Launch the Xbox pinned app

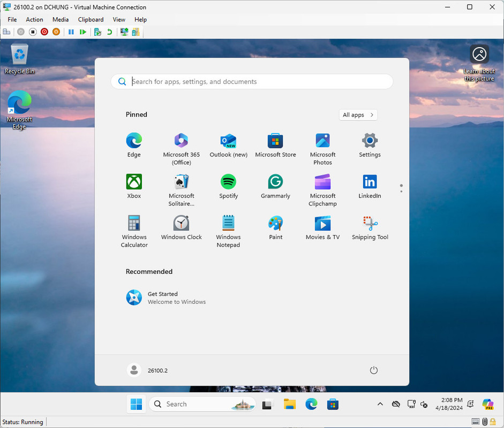[x=134, y=186]
